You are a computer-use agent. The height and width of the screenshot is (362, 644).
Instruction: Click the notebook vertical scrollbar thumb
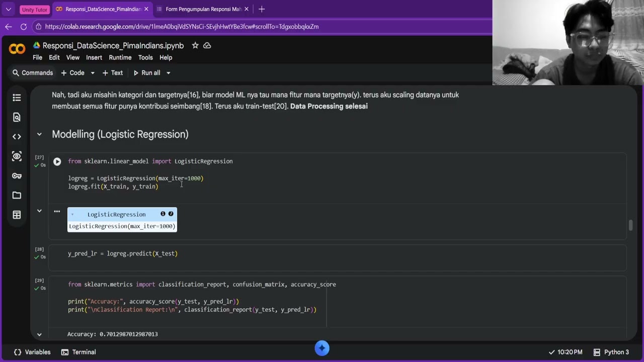coord(630,225)
